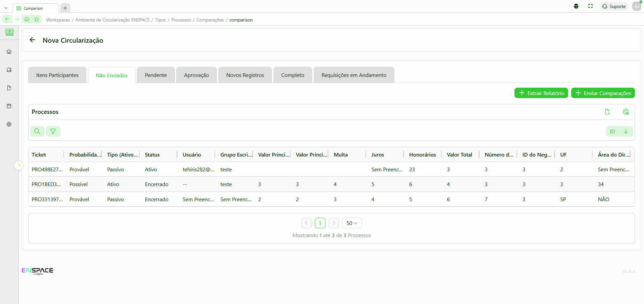Screen dimensions: 644x304
Task: Switch to the Pendente tab
Action: 156,75
